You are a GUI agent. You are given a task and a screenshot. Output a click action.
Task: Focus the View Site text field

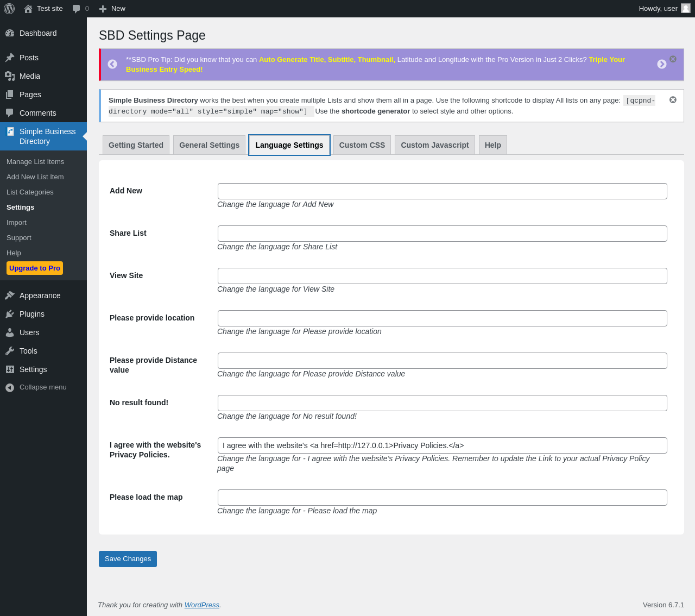[443, 276]
